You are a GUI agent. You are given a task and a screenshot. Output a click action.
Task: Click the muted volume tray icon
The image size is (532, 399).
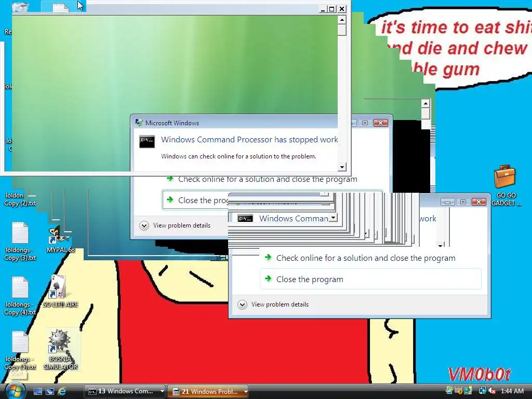(491, 391)
